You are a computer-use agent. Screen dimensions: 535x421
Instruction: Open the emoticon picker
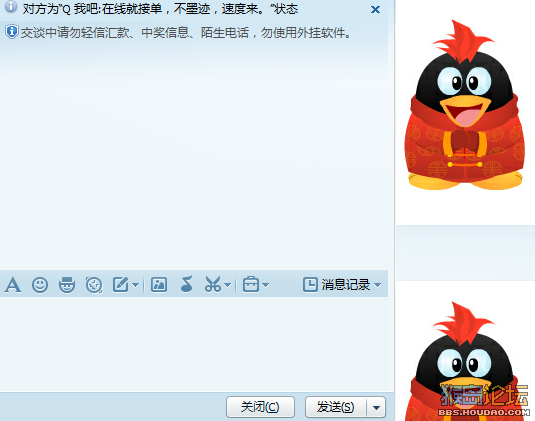pyautogui.click(x=40, y=285)
